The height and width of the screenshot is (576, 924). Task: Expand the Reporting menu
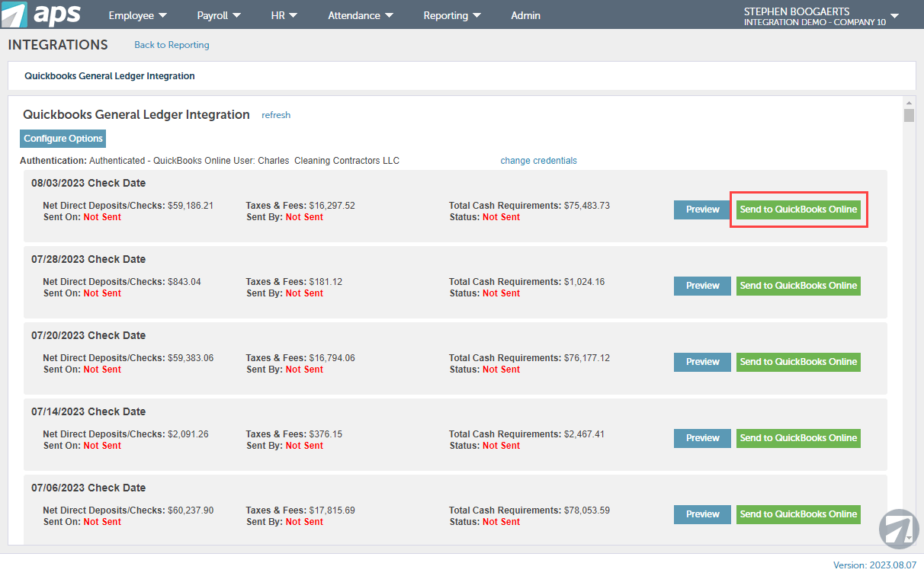tap(452, 15)
